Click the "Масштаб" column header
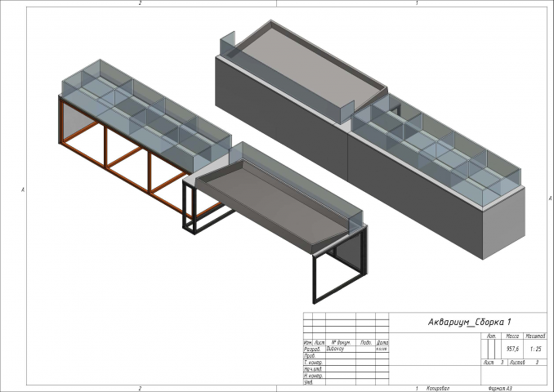This screenshot has width=554, height=392. pos(536,336)
